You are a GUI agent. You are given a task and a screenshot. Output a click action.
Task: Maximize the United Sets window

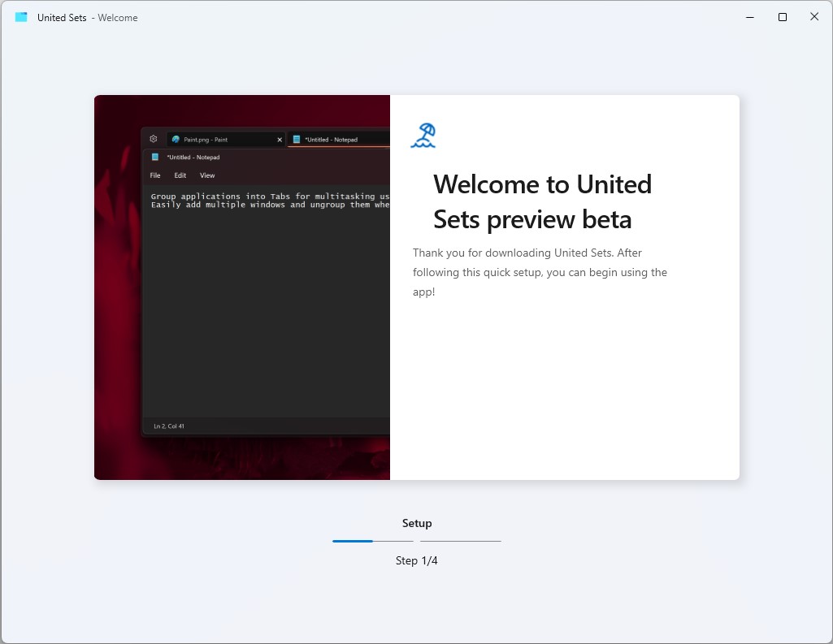tap(783, 17)
